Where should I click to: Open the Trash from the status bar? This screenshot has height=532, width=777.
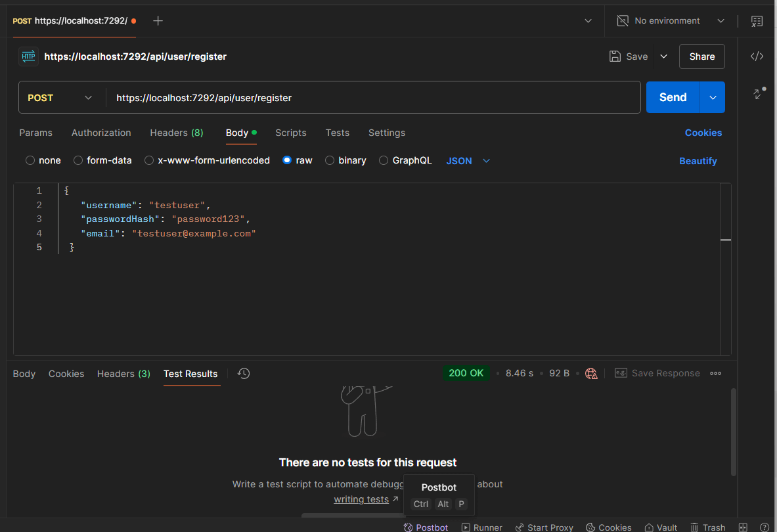click(x=708, y=527)
